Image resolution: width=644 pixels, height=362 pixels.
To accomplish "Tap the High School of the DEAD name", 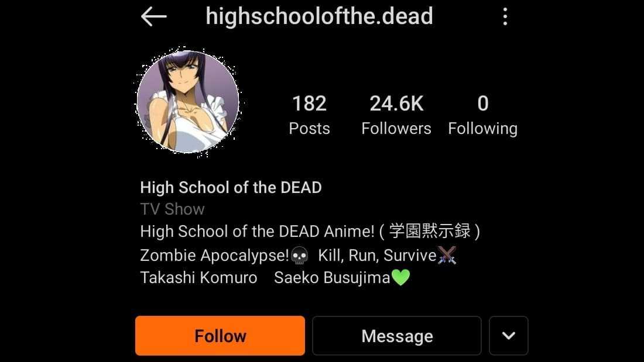I will point(231,188).
